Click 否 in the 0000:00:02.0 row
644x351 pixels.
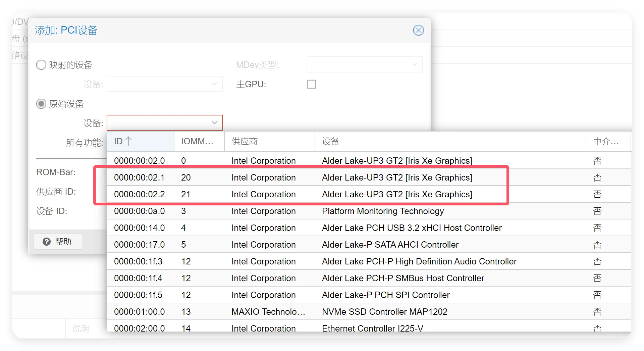pyautogui.click(x=597, y=161)
